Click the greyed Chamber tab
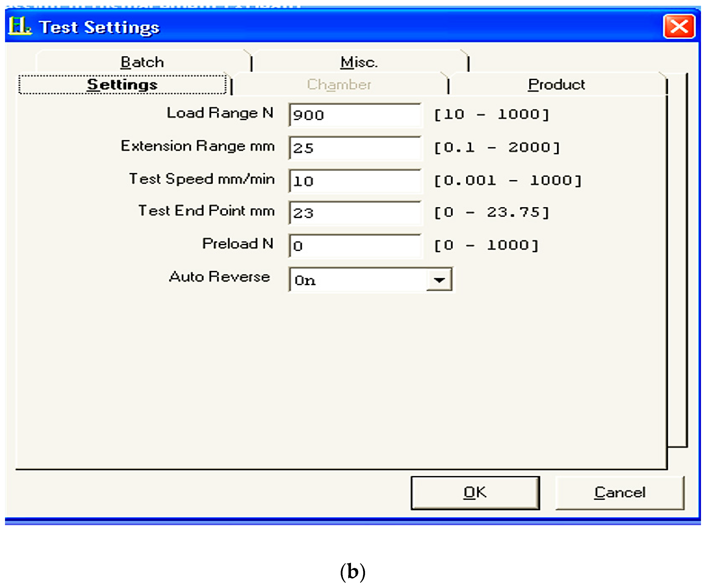This screenshot has width=707, height=588. (339, 84)
